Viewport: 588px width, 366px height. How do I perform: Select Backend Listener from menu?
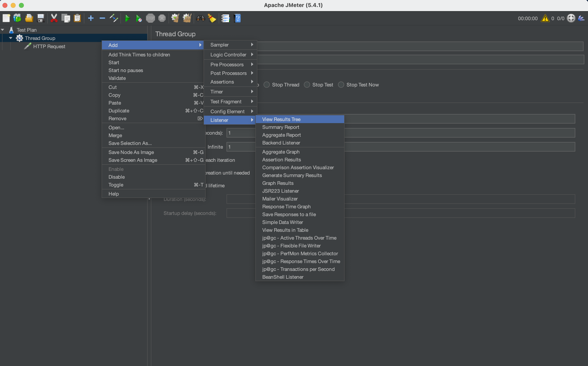(300, 143)
